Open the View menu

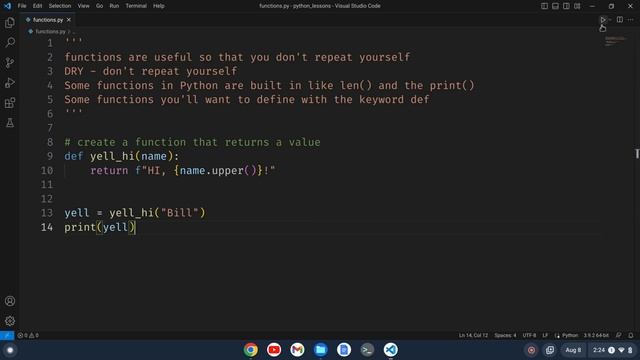click(83, 6)
